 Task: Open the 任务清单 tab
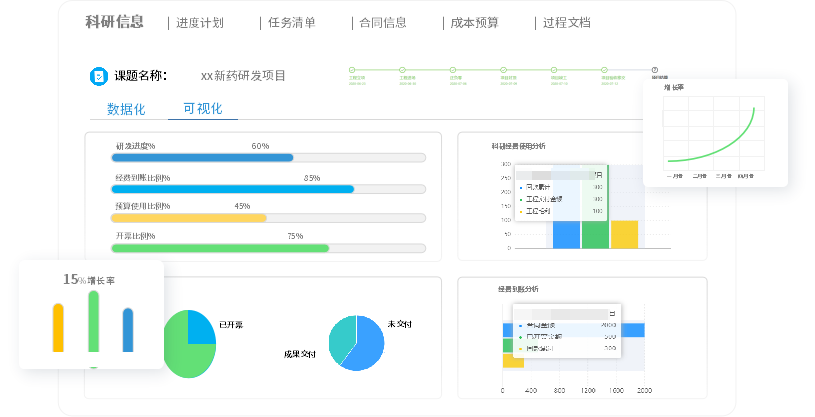292,23
